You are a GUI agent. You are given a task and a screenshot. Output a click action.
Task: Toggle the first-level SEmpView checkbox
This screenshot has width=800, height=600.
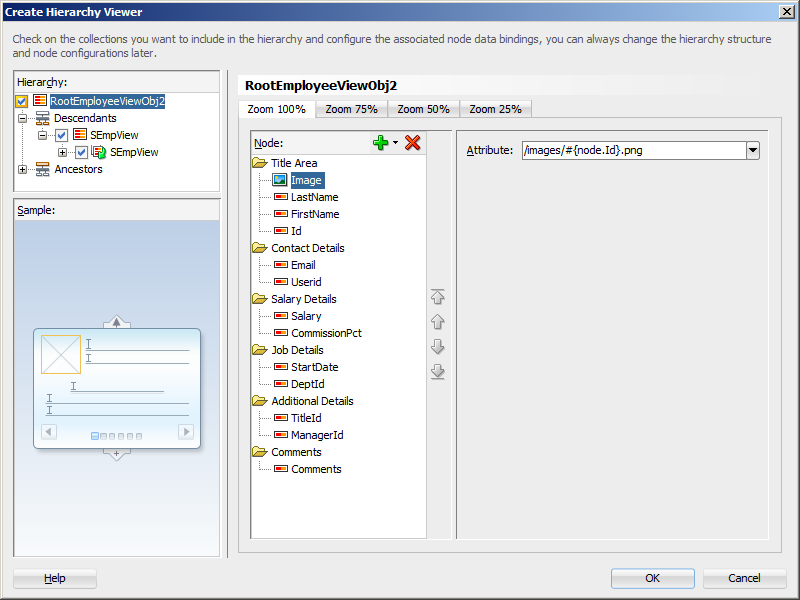pyautogui.click(x=62, y=135)
